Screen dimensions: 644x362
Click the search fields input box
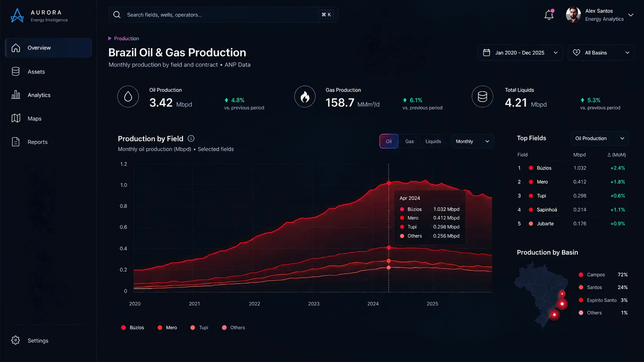(x=223, y=15)
